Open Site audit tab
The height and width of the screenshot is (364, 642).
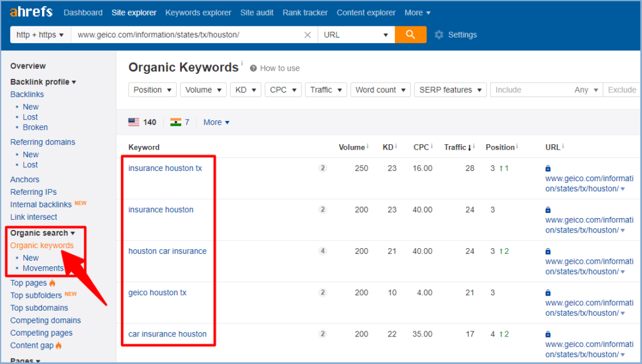[256, 13]
